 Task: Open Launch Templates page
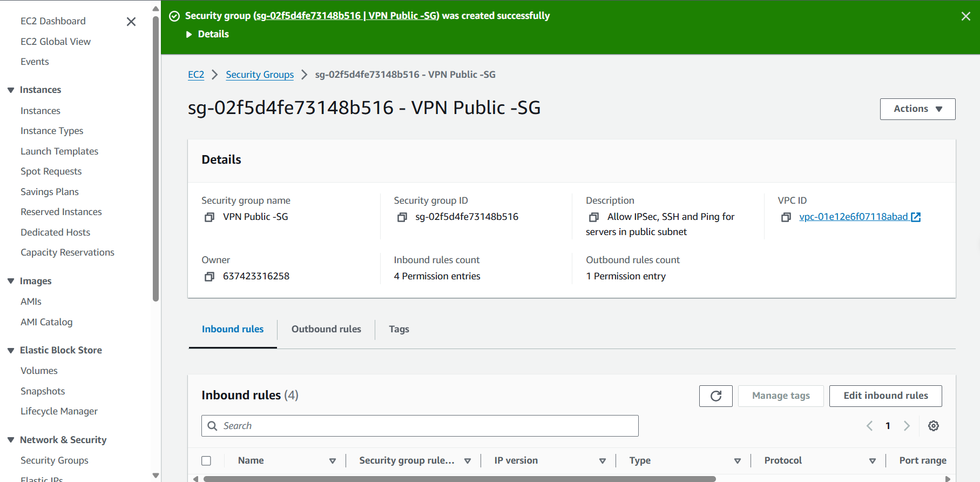tap(59, 151)
